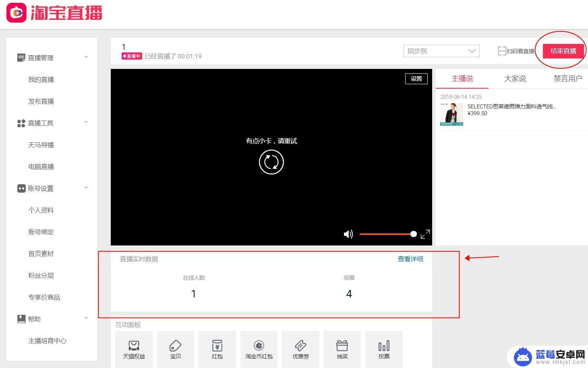Click the 查看详细 link
The image size is (588, 368).
coord(410,259)
